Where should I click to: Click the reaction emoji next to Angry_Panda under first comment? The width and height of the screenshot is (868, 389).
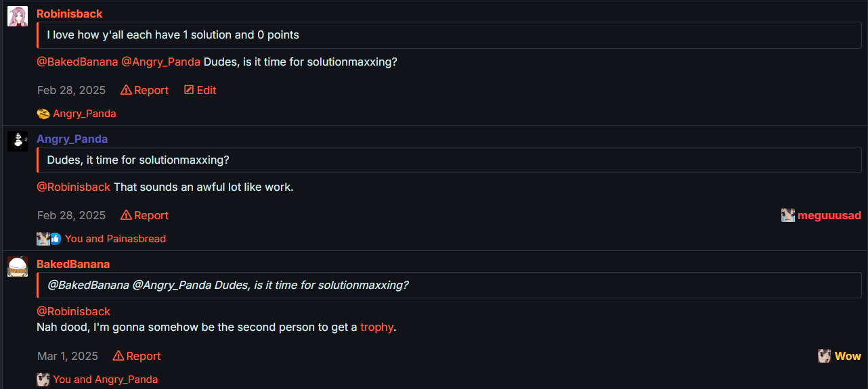(43, 114)
